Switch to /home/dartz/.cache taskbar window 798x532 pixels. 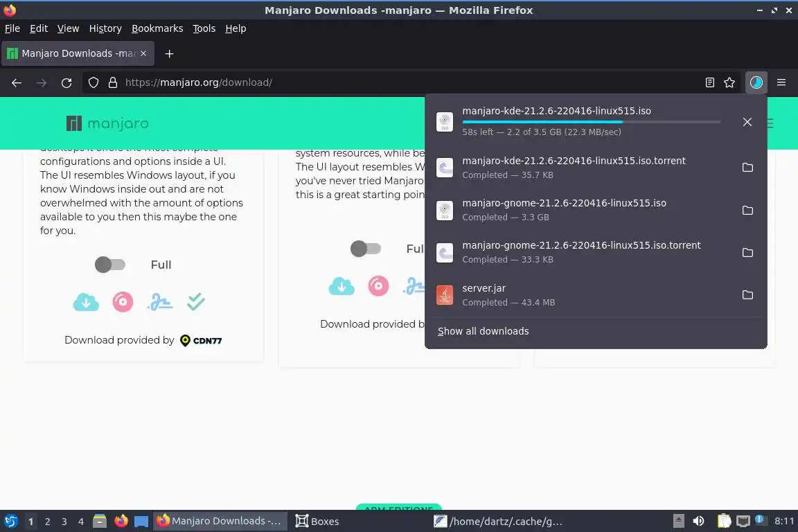point(499,522)
